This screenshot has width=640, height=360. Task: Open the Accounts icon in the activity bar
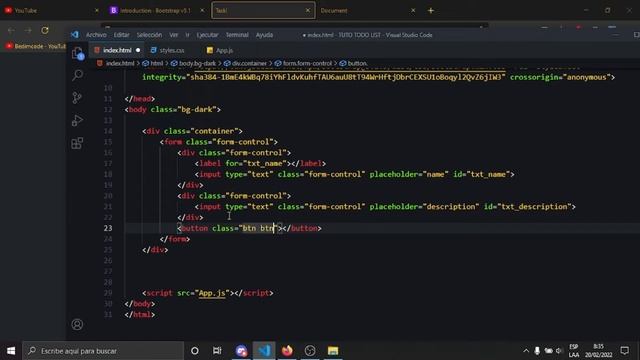(x=77, y=324)
